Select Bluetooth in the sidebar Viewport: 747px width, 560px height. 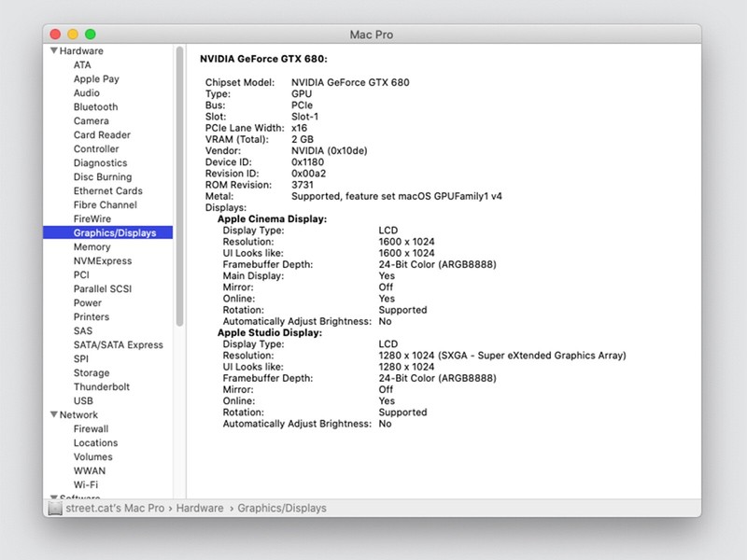(x=95, y=107)
